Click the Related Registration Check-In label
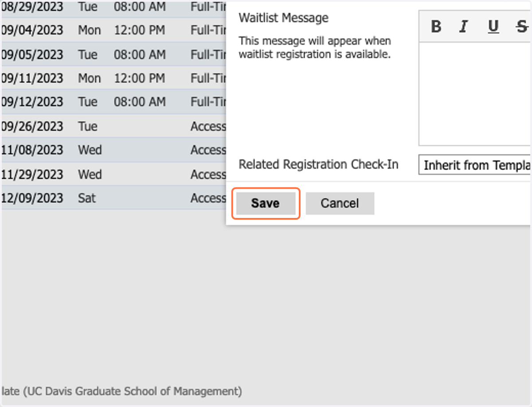This screenshot has width=532, height=407. pyautogui.click(x=318, y=165)
